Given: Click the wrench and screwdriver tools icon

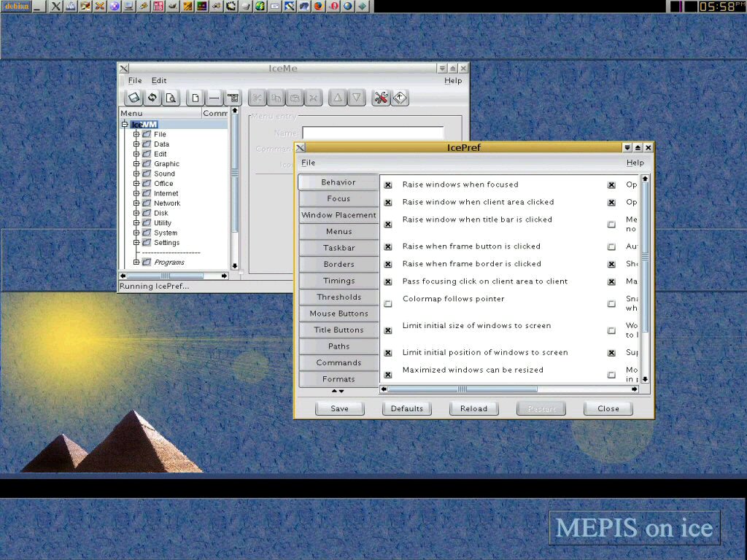Looking at the screenshot, I should [381, 98].
